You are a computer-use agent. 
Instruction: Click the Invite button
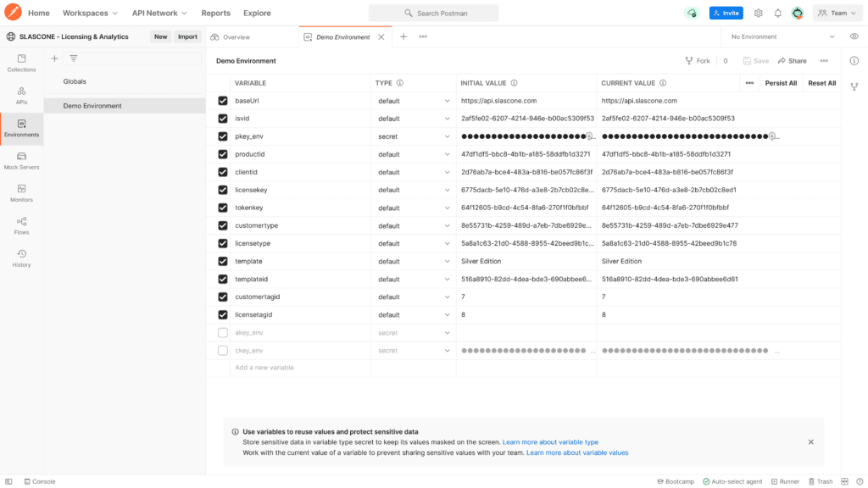click(x=726, y=13)
